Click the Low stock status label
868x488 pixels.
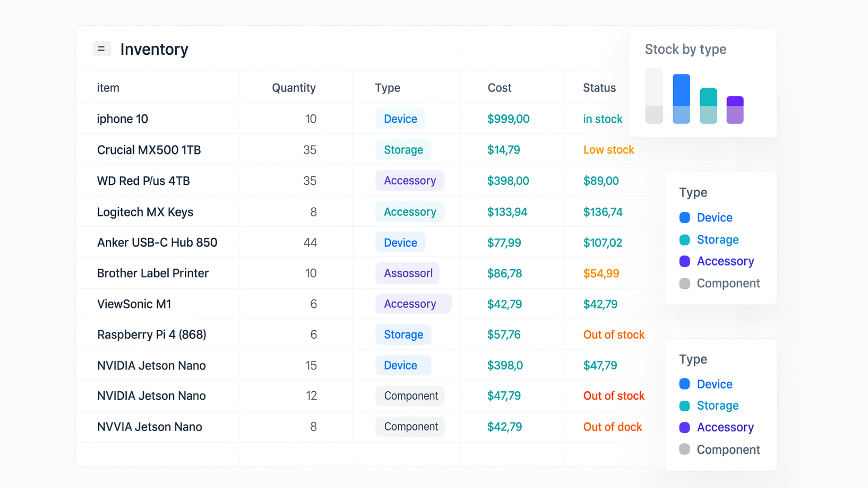[x=609, y=150]
